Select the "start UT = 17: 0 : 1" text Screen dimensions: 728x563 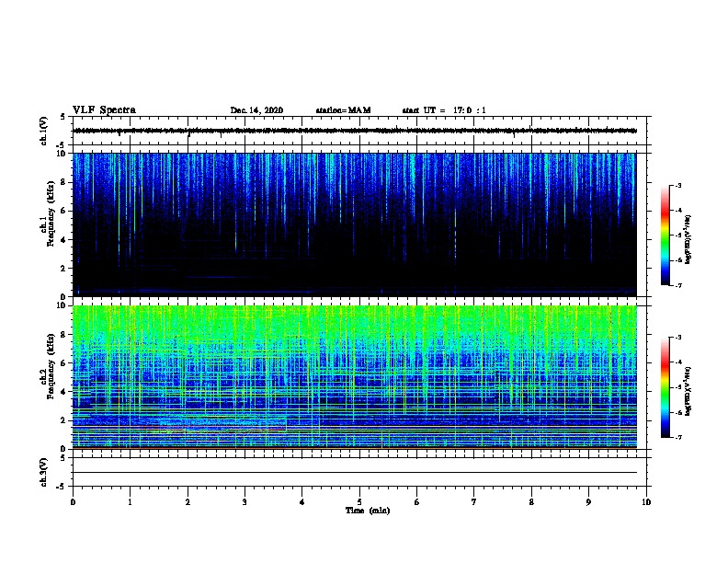click(x=444, y=110)
